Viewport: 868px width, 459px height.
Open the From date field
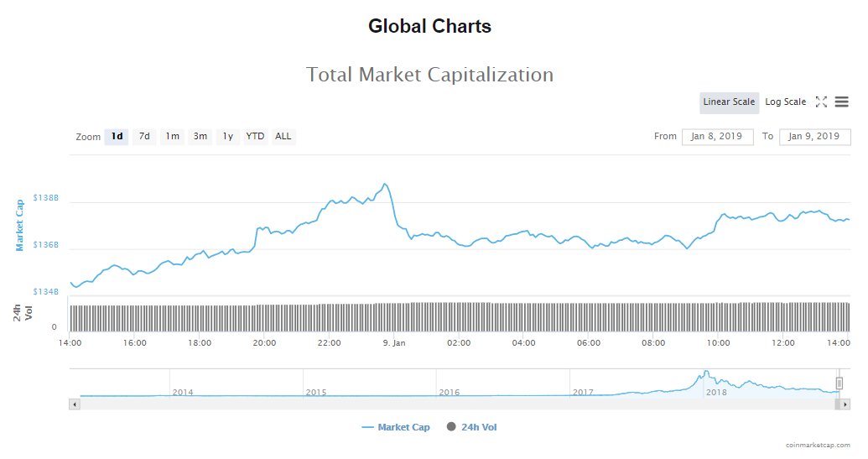click(x=718, y=137)
